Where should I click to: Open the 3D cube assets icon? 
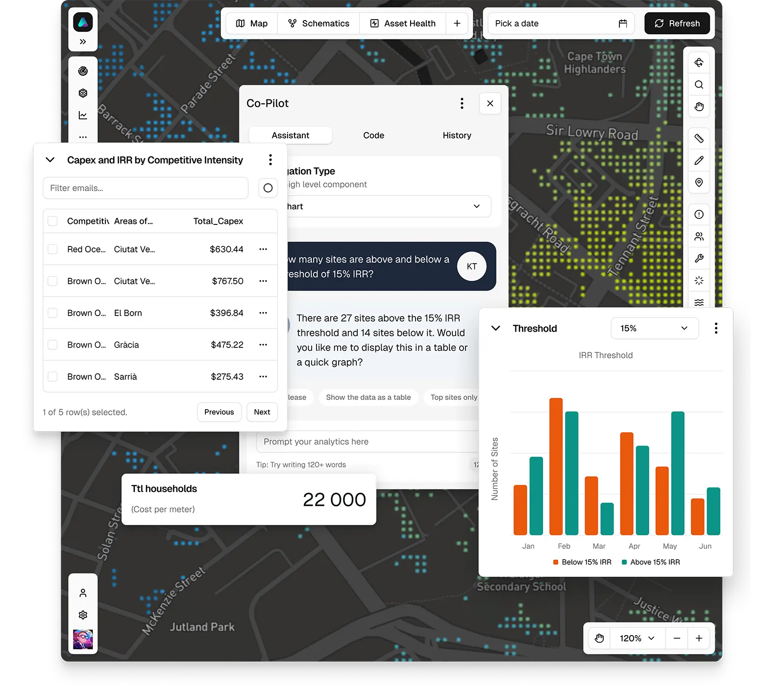(83, 93)
